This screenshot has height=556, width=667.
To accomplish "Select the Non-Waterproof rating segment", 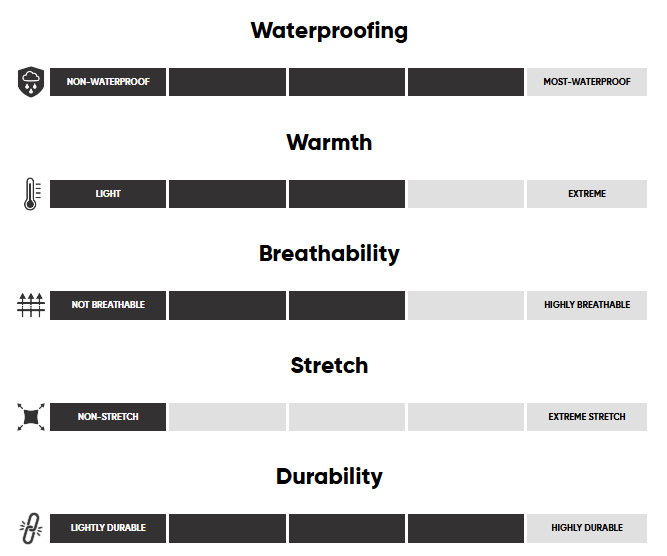I will (x=108, y=82).
